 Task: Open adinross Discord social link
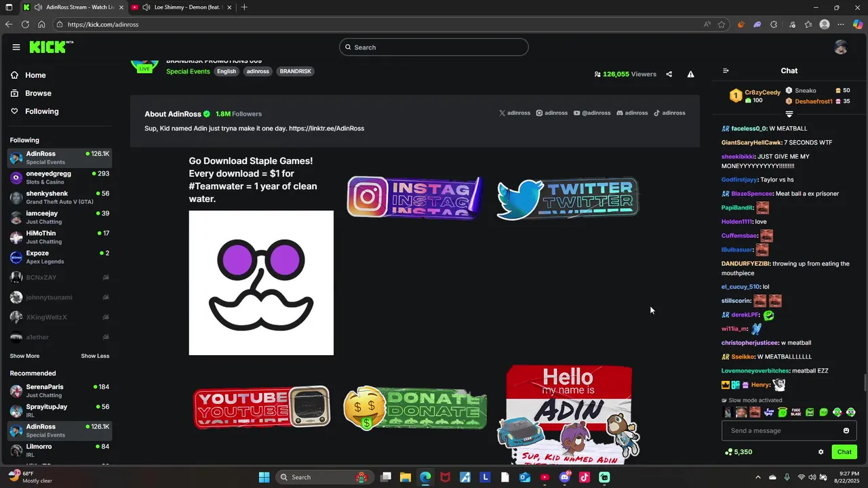click(632, 113)
